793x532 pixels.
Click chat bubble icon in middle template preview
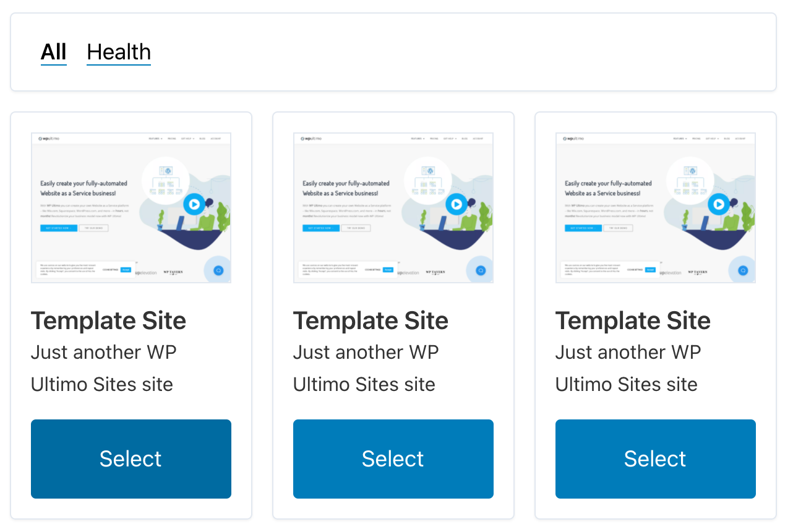pos(481,270)
